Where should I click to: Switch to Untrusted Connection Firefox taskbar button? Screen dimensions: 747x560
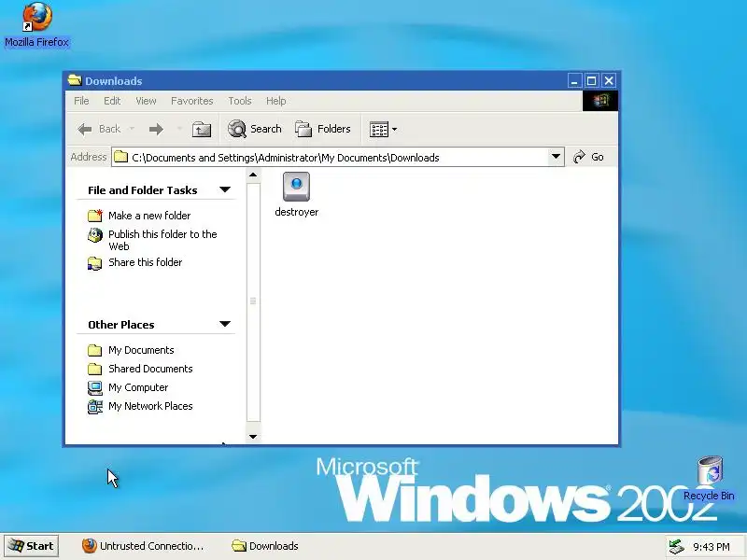(x=143, y=546)
